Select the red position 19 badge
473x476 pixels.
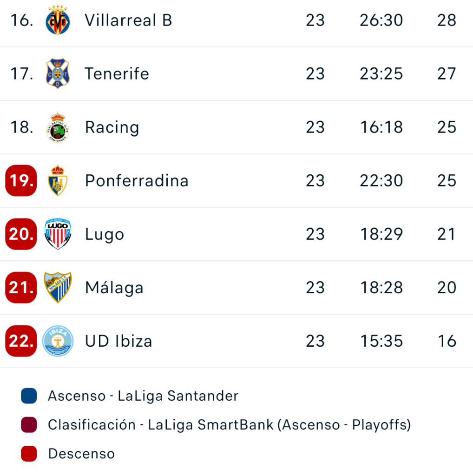point(21,181)
